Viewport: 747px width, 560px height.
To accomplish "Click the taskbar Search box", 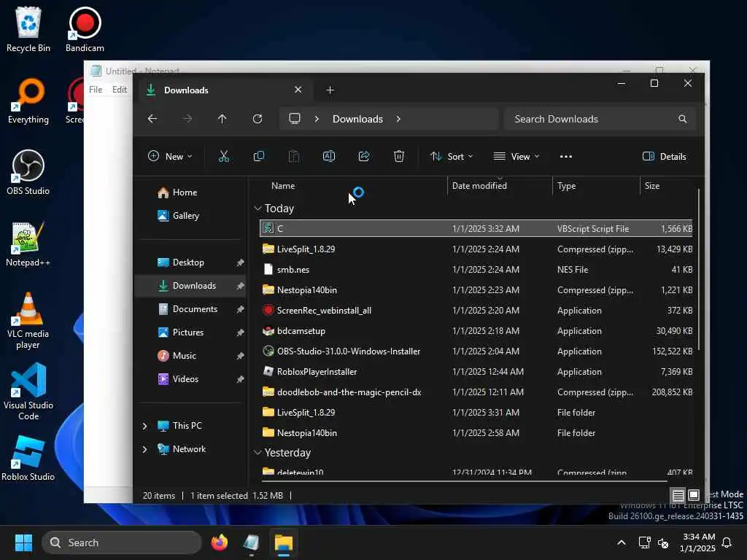I will [x=122, y=542].
